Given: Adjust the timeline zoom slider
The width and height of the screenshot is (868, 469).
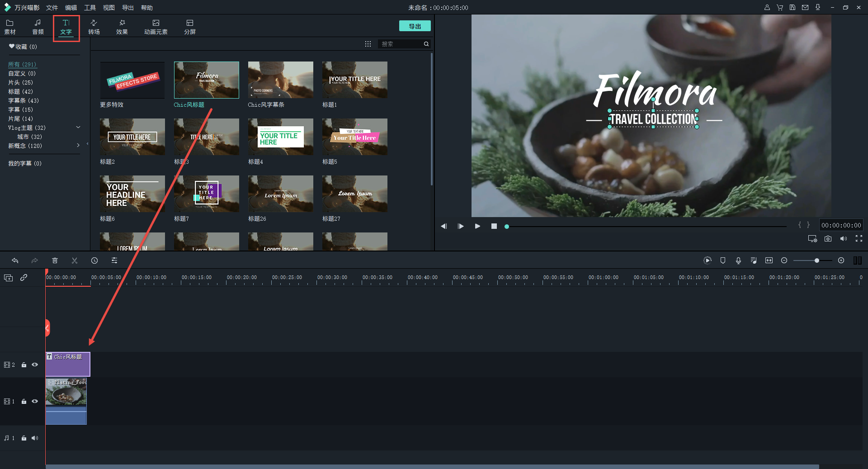Looking at the screenshot, I should 816,261.
